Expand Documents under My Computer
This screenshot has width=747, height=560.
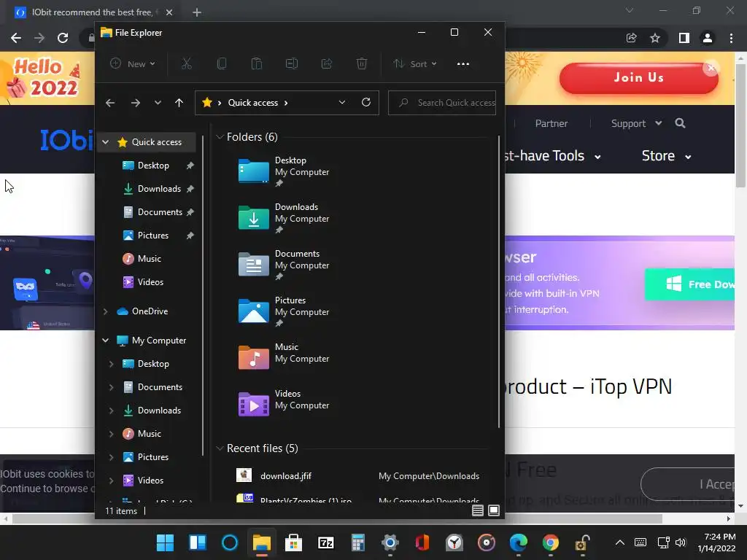[112, 386]
